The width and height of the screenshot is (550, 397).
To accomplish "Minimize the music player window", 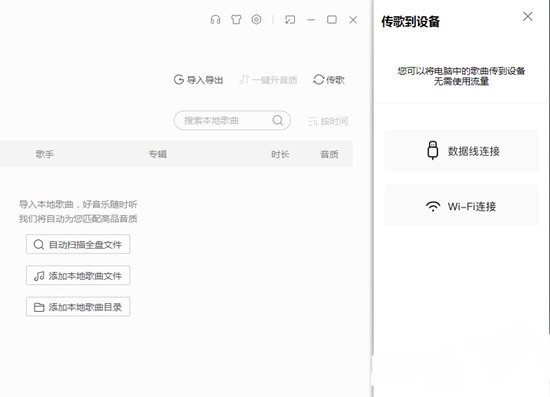I will 311,20.
